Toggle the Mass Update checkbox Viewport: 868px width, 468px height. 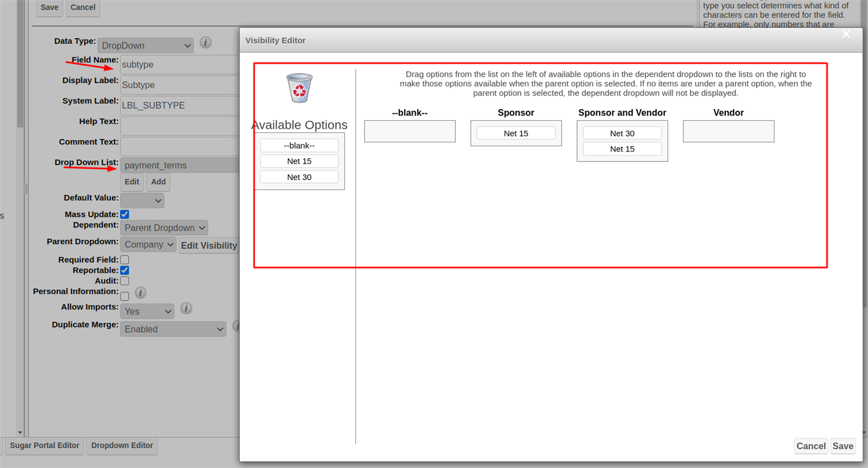pos(125,214)
